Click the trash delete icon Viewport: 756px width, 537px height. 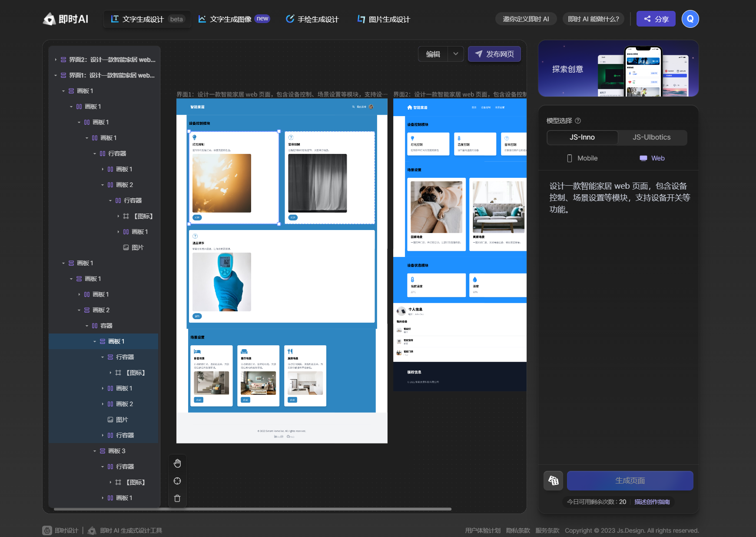177,498
